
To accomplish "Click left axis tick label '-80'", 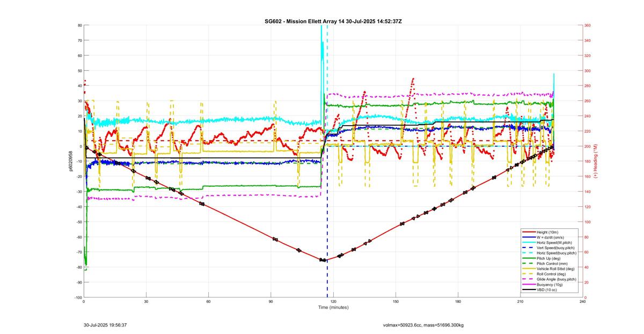I will 79,267.
